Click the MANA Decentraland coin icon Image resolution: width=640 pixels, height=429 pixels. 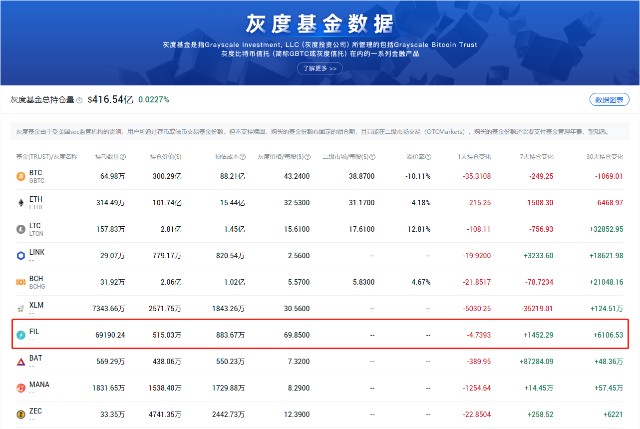click(x=20, y=388)
